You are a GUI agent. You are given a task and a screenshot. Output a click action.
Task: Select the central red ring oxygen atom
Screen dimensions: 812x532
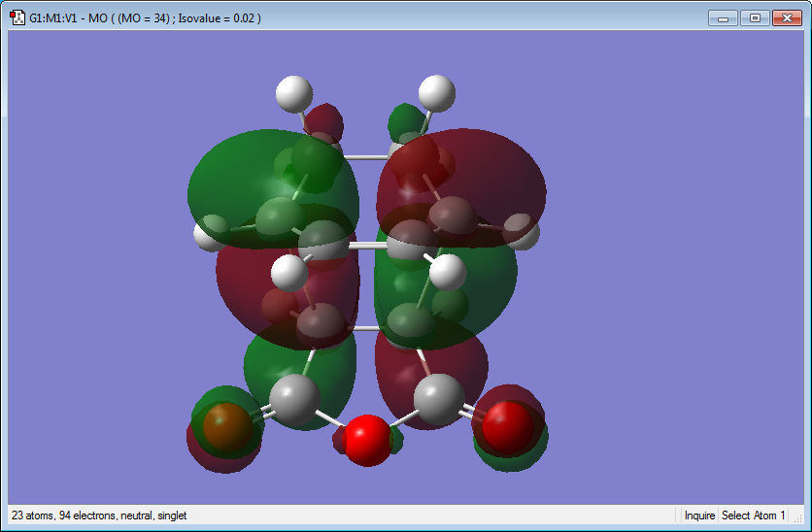367,441
